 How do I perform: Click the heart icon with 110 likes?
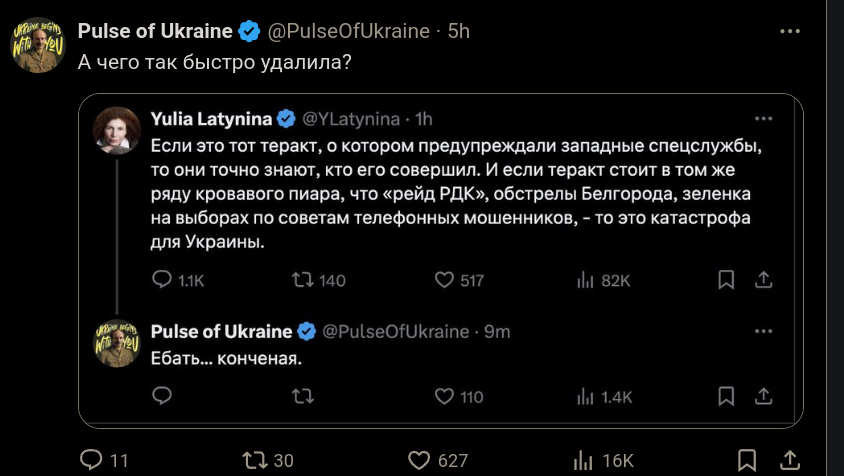tap(445, 397)
